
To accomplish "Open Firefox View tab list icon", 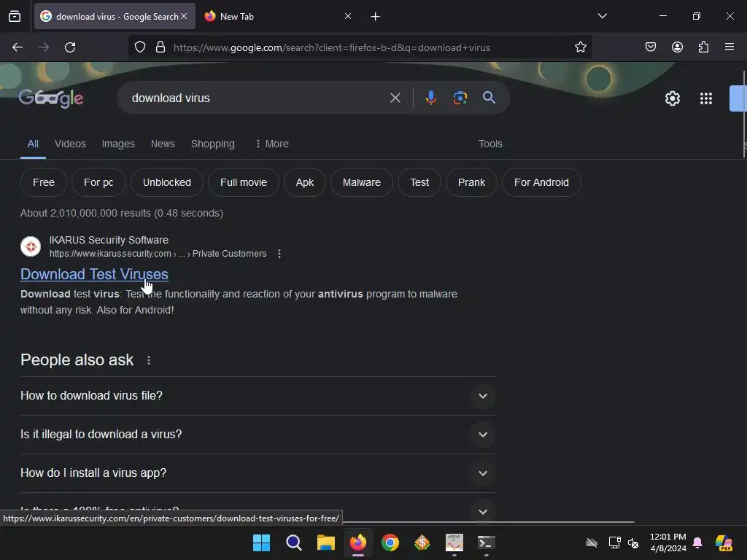I will point(15,16).
